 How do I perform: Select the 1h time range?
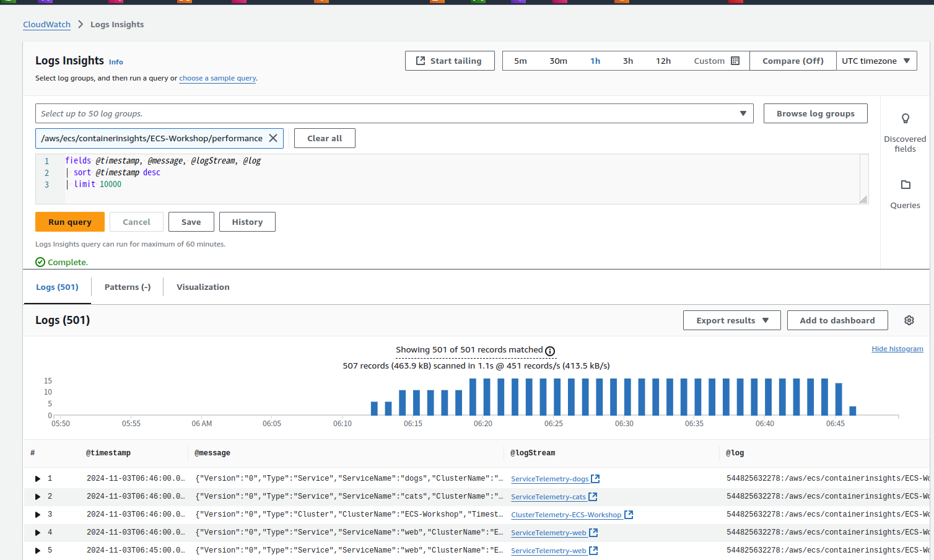click(x=595, y=61)
